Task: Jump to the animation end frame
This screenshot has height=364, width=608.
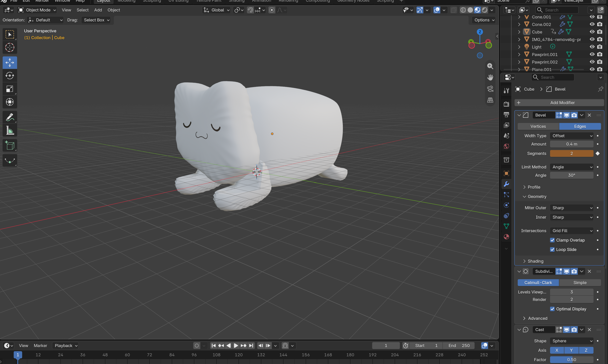Action: [x=251, y=346]
